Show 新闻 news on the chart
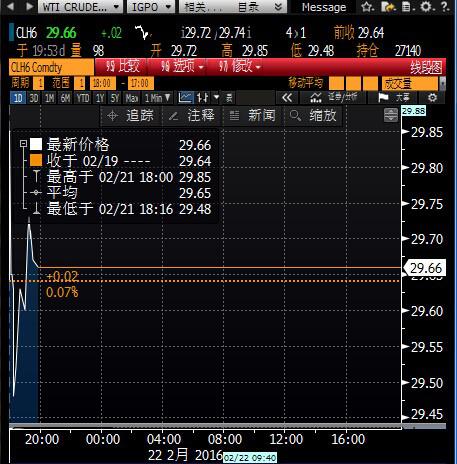The height and width of the screenshot is (464, 457). (x=253, y=116)
